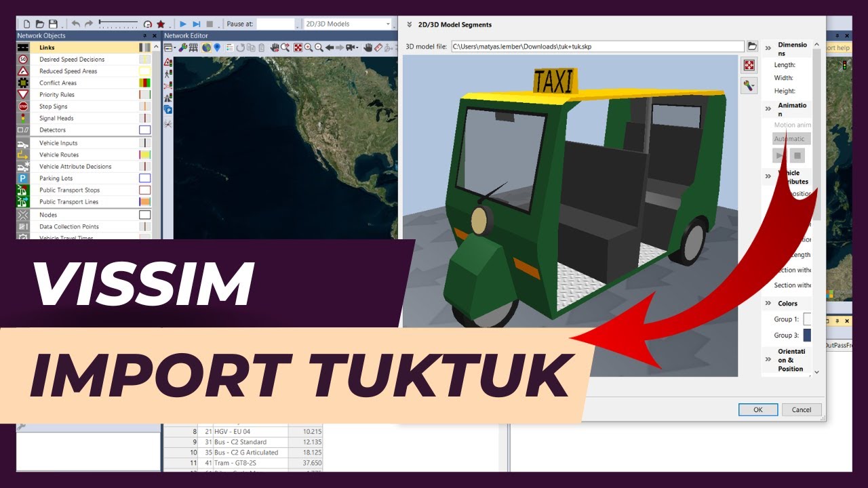Browse for a 3D model file
Viewport: 868px width, 488px height.
pyautogui.click(x=752, y=46)
